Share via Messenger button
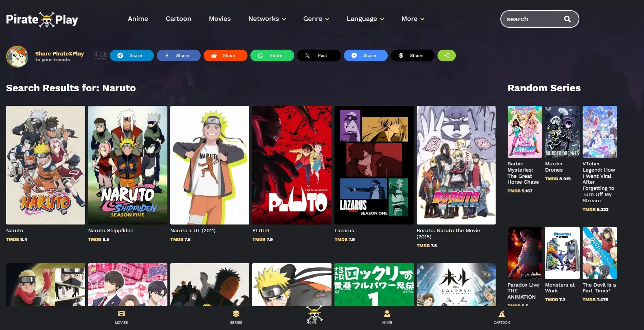Image resolution: width=644 pixels, height=330 pixels. pos(366,55)
